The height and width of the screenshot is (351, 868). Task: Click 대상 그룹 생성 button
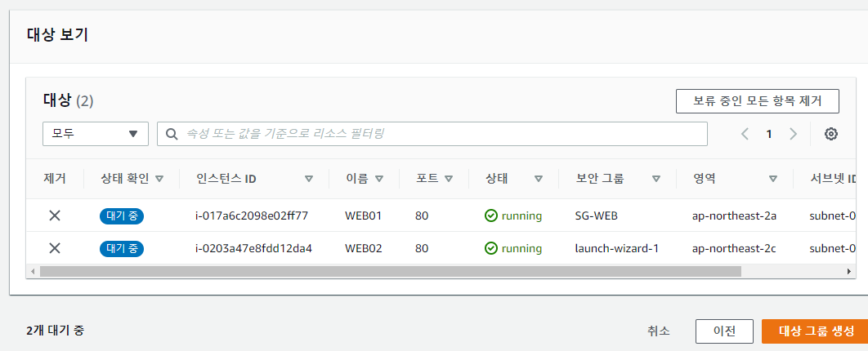[815, 331]
